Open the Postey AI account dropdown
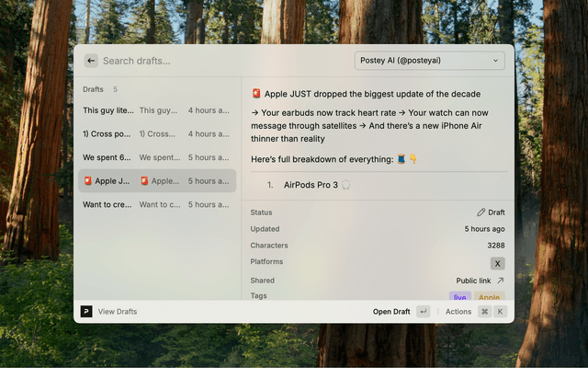 (x=429, y=61)
